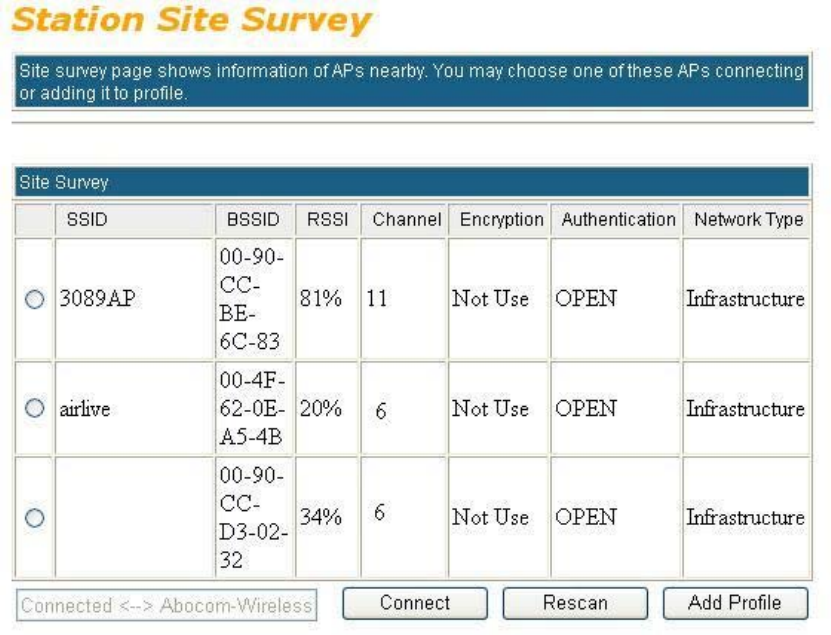
Task: Click the 34% RSSI value
Action: coord(321,517)
